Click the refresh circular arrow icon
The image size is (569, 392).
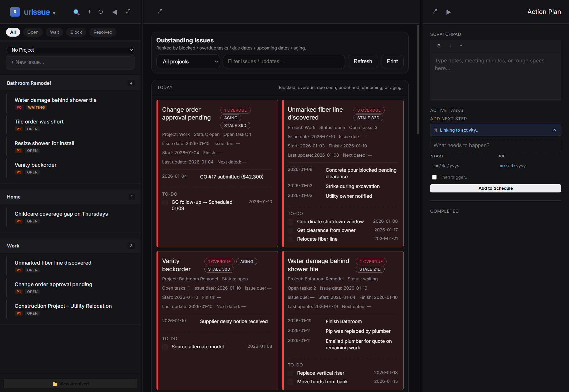[x=100, y=12]
